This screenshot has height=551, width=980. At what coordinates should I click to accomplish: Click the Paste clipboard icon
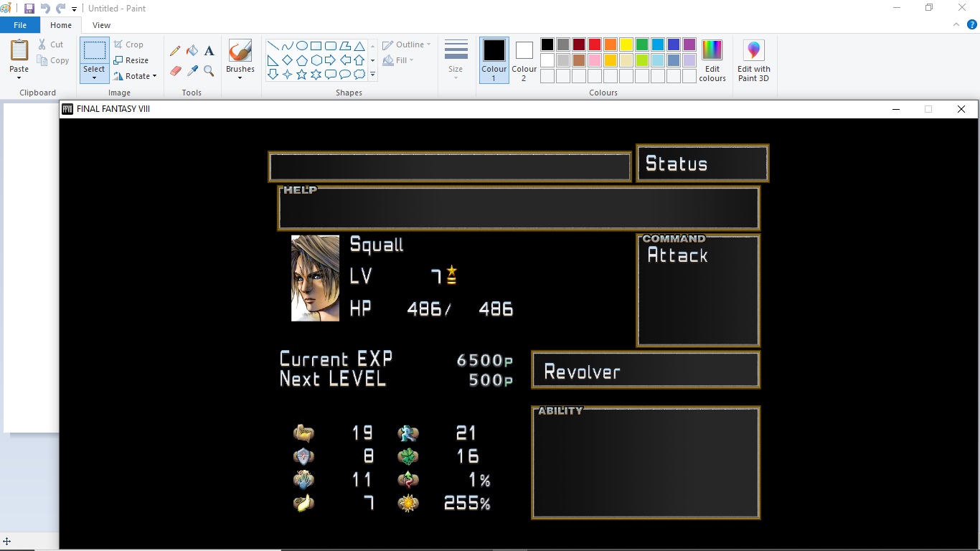[x=19, y=51]
